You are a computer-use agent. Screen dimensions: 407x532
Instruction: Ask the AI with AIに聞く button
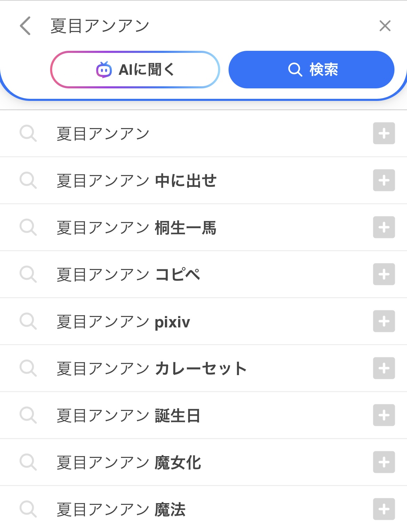(135, 70)
